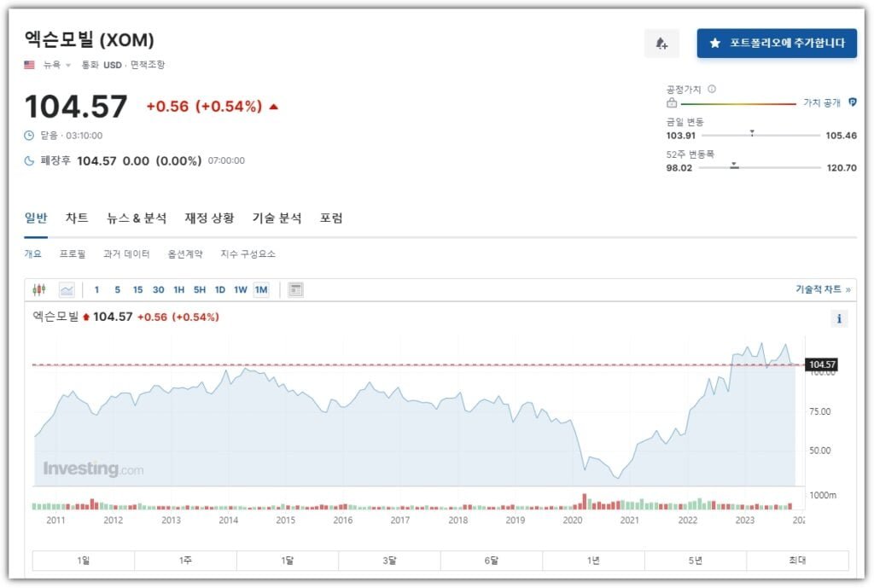
Task: Open the 기술 분석 tab
Action: pos(277,218)
